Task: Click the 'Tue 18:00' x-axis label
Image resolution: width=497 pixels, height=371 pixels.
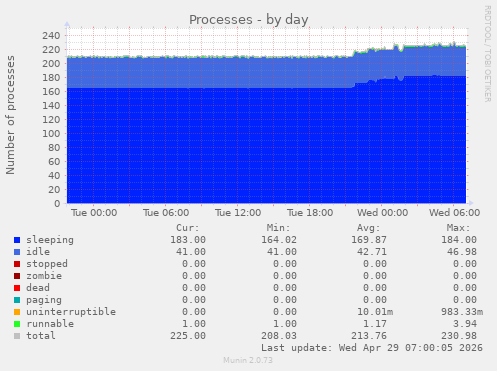Action: (x=310, y=213)
